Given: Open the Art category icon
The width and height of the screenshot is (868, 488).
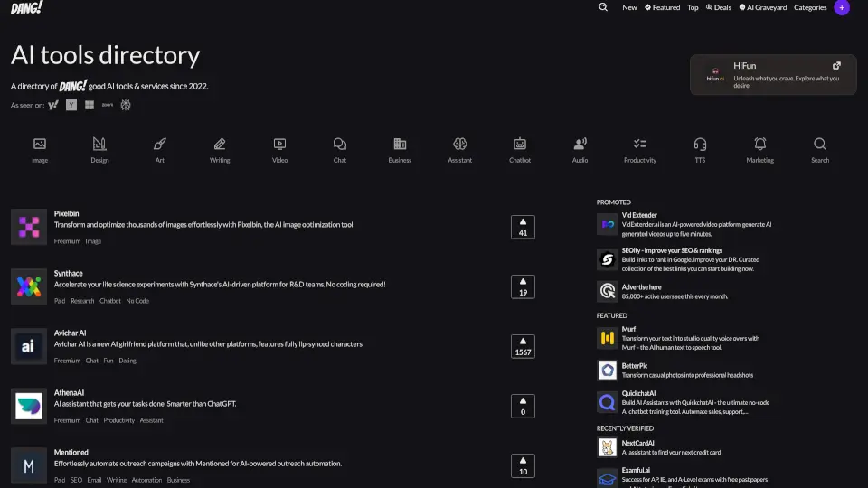Looking at the screenshot, I should click(160, 145).
